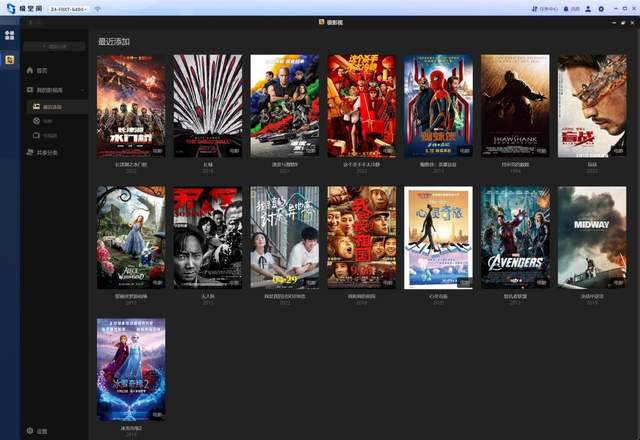Open the TV shows category with screen icon

(x=45, y=136)
